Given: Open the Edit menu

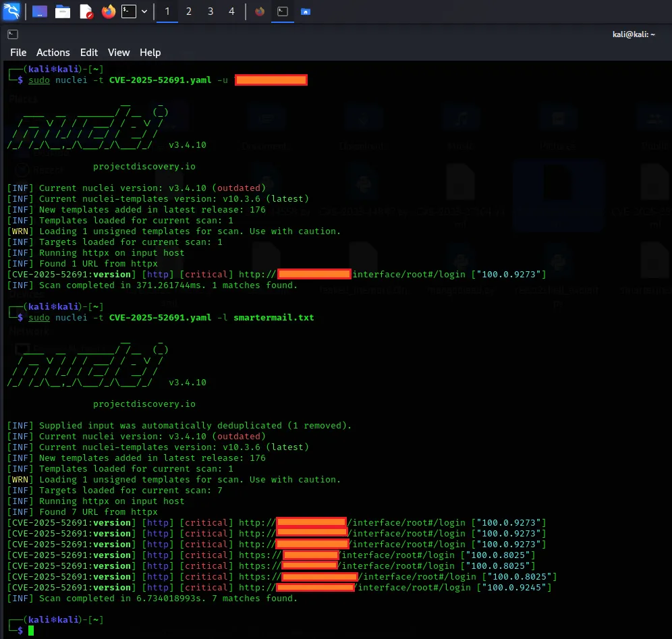Looking at the screenshot, I should (x=89, y=53).
